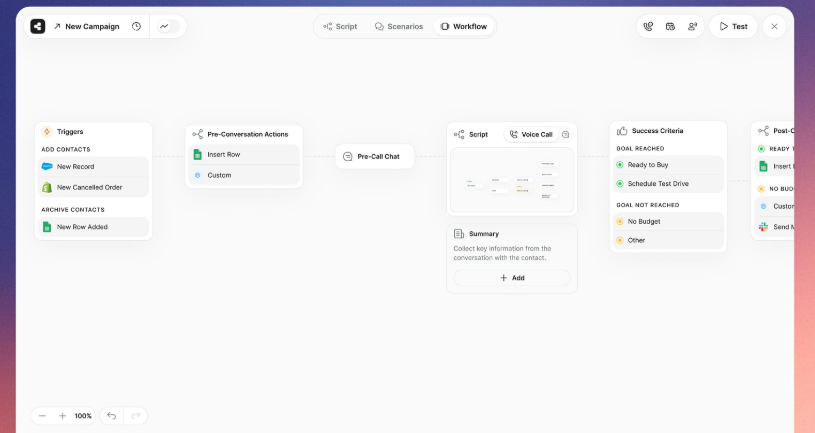
Task: Undo the last workflow change
Action: [111, 416]
